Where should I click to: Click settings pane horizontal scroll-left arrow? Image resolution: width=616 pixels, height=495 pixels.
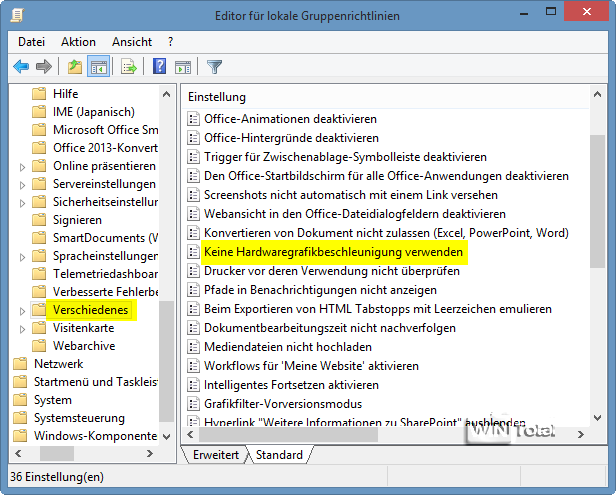pos(191,434)
